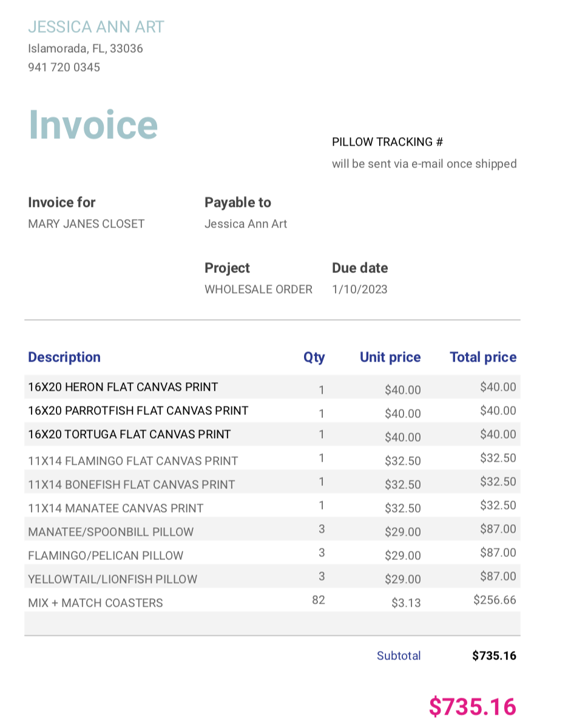Click the Payable to Jessica Ann Art field

point(246,224)
